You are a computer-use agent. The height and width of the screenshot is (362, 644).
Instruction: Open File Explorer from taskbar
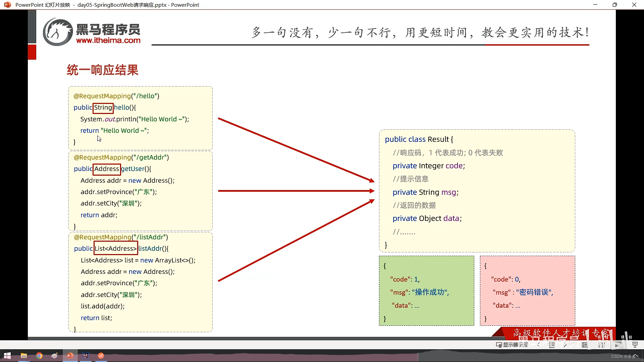(23, 356)
